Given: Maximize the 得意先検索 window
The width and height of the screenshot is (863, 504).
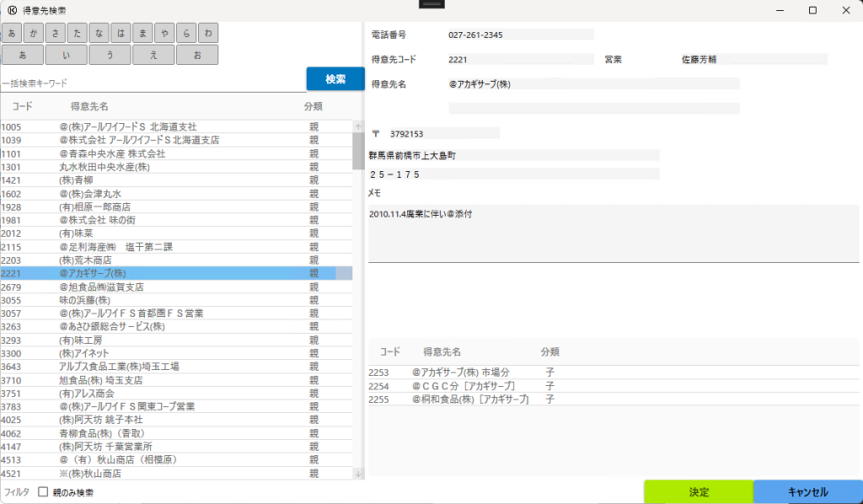Looking at the screenshot, I should coord(812,10).
